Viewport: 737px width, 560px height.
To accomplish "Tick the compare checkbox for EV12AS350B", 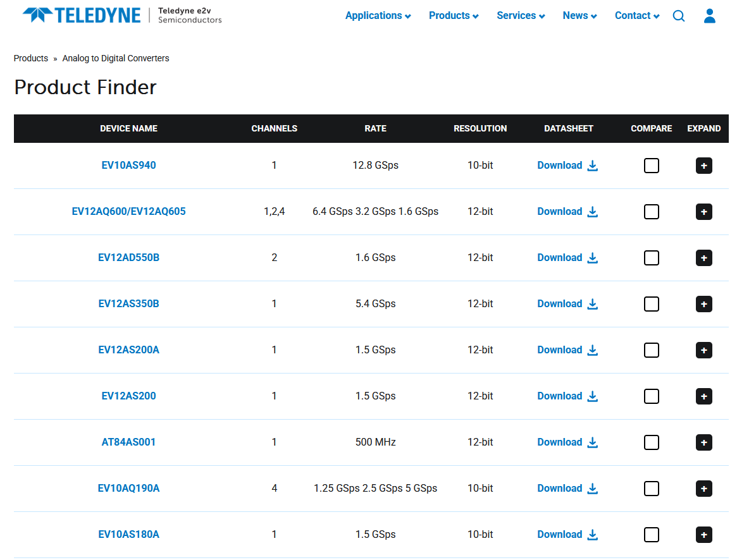I will coord(651,303).
